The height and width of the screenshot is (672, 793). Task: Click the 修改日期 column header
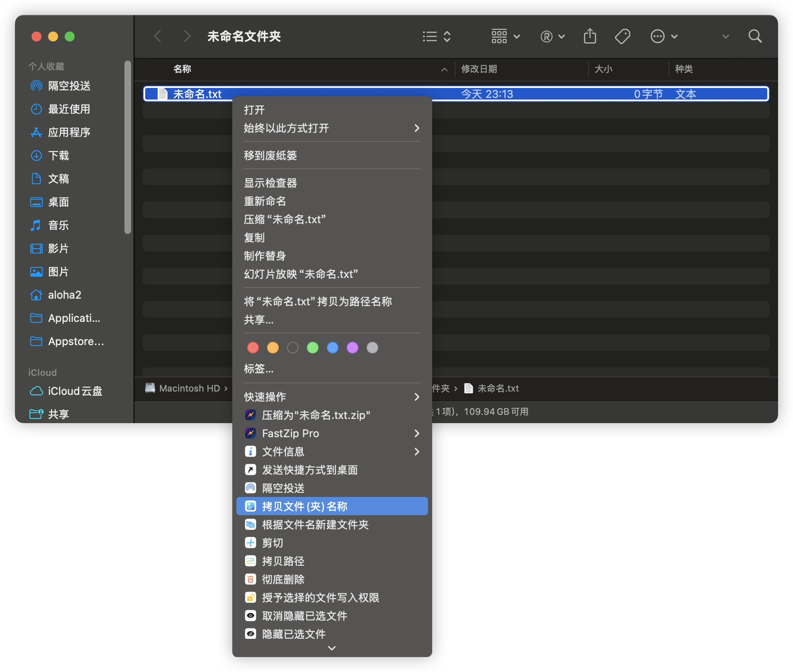pyautogui.click(x=479, y=69)
